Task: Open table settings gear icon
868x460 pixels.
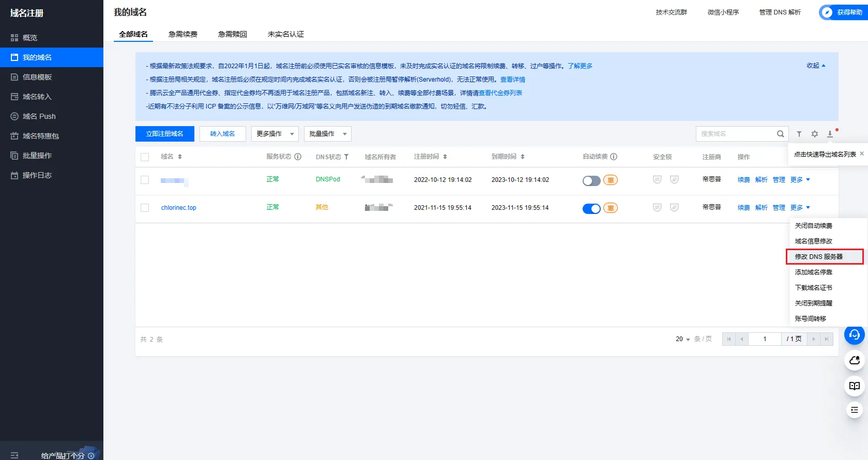Action: tap(814, 134)
